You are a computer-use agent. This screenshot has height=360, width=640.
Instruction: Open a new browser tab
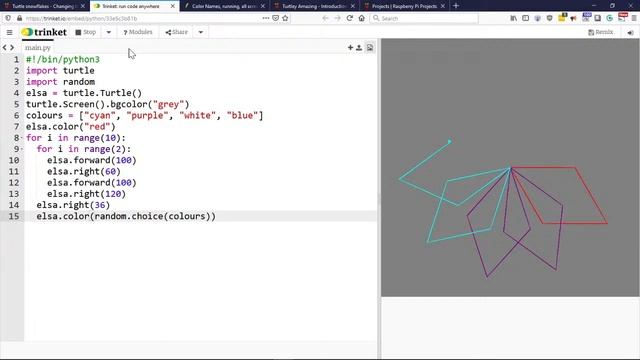[x=456, y=6]
